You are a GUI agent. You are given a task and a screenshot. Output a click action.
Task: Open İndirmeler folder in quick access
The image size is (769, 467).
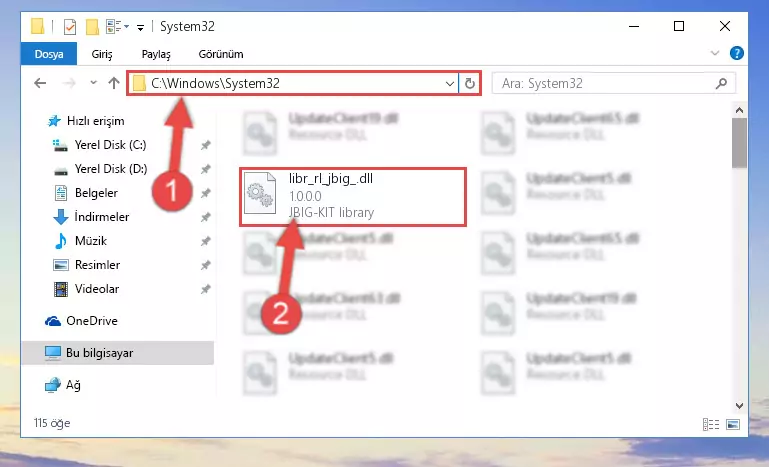pyautogui.click(x=102, y=217)
